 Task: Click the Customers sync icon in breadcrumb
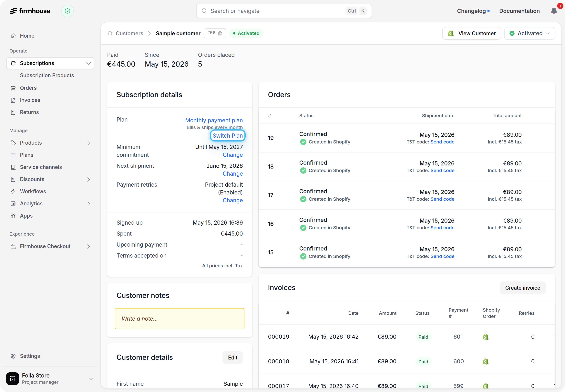click(x=110, y=33)
